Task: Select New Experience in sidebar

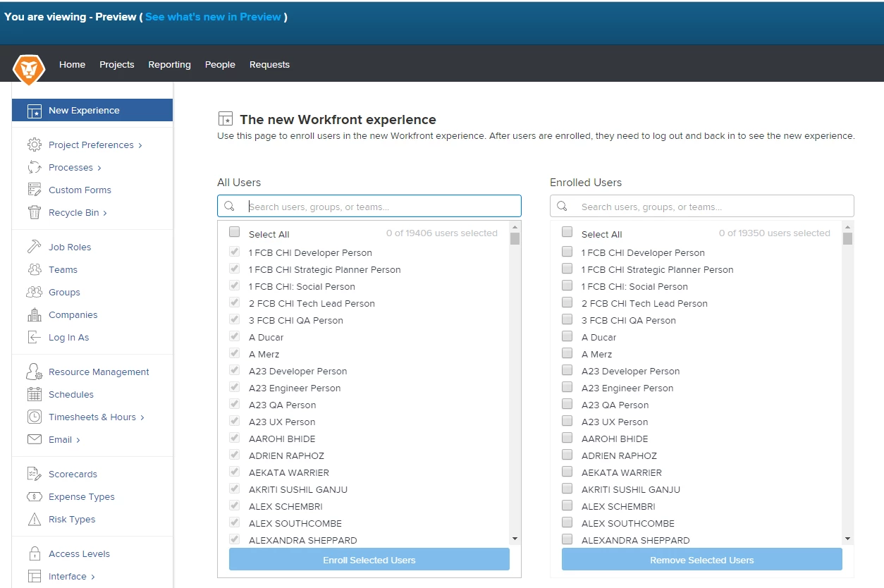Action: click(x=92, y=110)
